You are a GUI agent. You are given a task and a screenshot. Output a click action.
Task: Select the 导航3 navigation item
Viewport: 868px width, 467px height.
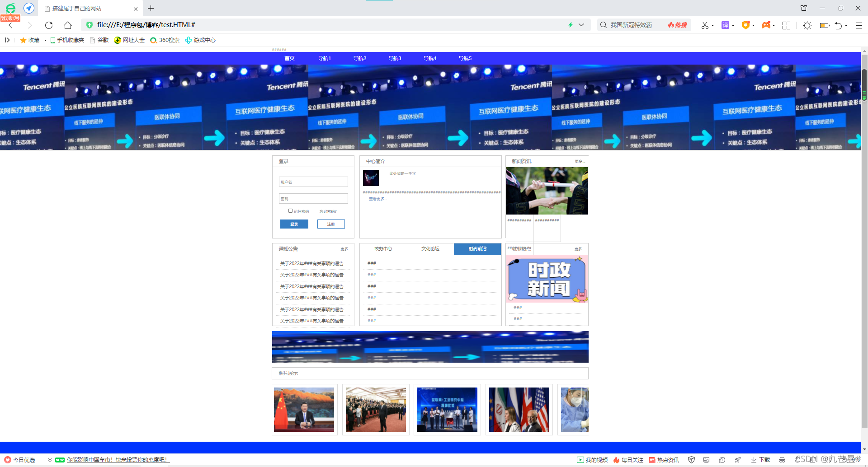(x=395, y=58)
